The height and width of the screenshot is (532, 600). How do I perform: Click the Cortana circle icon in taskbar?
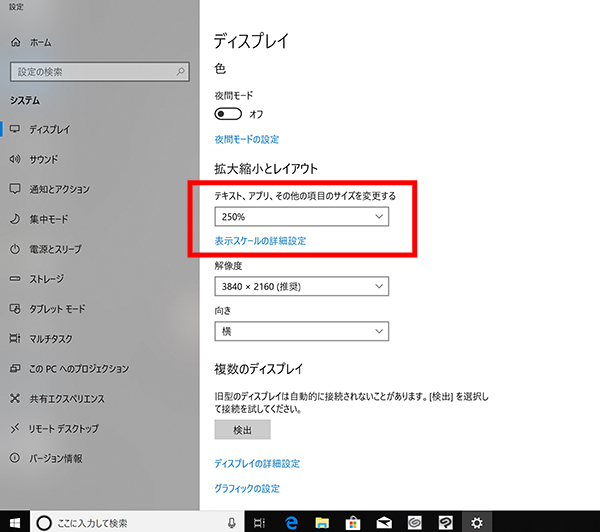(x=44, y=523)
